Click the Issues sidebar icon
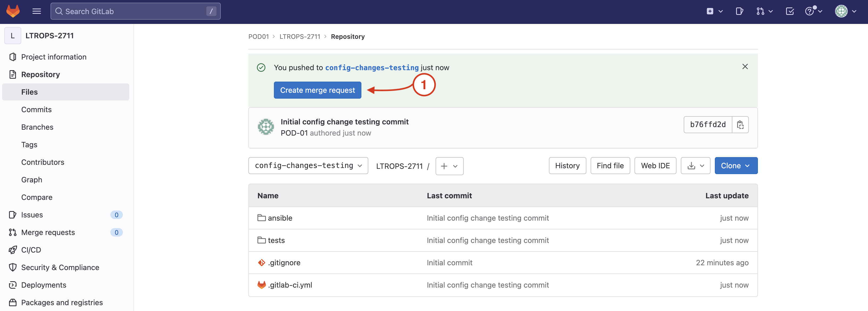868x311 pixels. coord(13,215)
